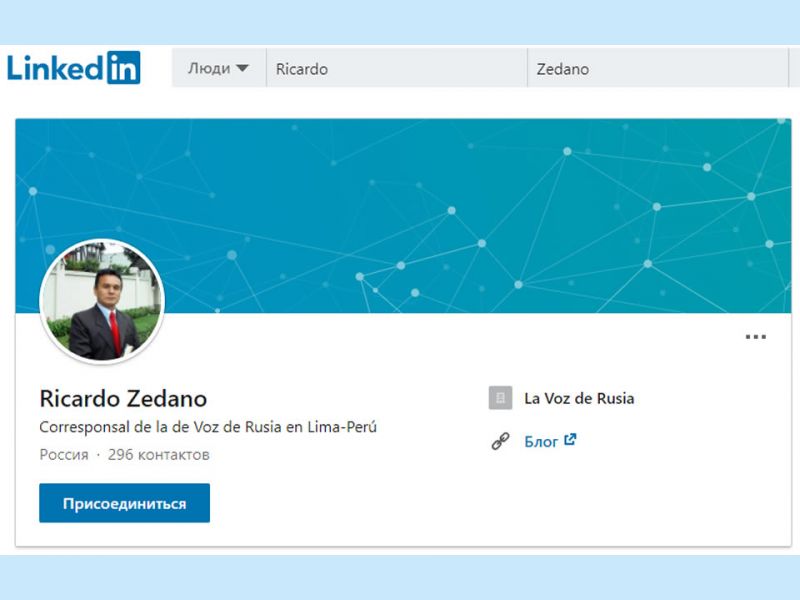Edit the first name field containing Ricardo
This screenshot has height=600, width=800.
coord(397,68)
